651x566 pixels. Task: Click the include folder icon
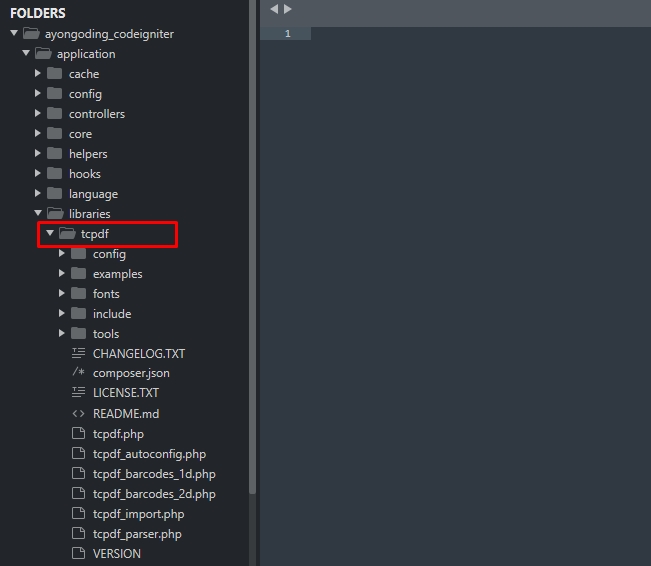(78, 313)
